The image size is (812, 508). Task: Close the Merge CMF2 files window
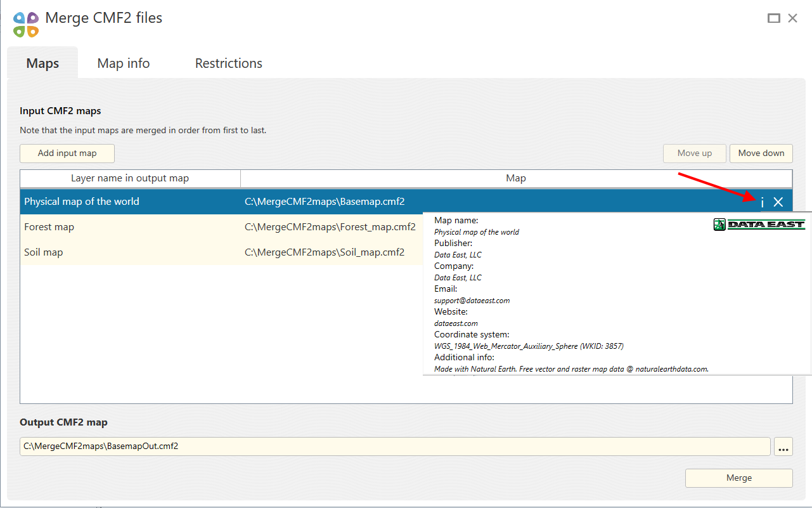pyautogui.click(x=792, y=18)
